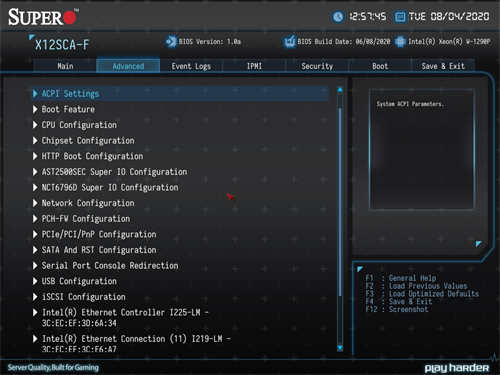Click the Intel Xeon W-1290P text
Screen dimensions: 500x375
click(x=449, y=42)
